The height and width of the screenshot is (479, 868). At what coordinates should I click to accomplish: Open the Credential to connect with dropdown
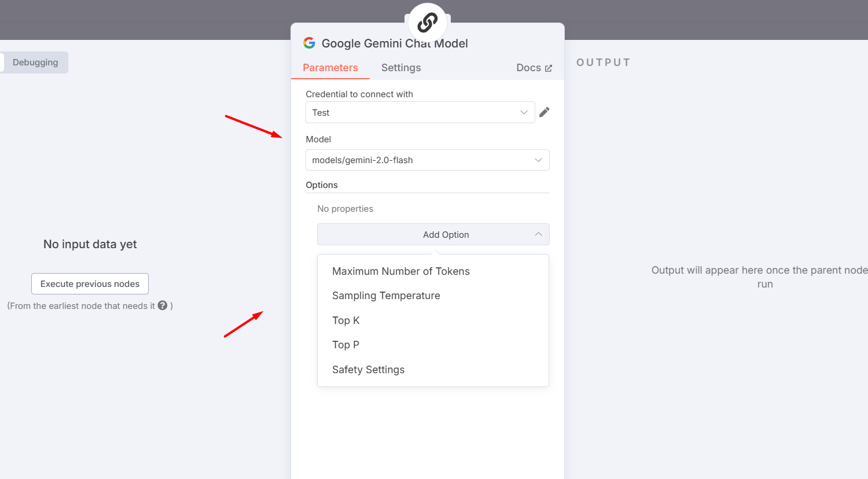click(420, 112)
